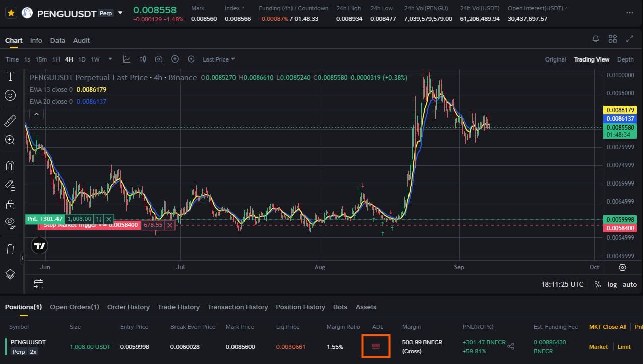Open the emoji sticker tool
Image resolution: width=643 pixels, height=364 pixels.
(x=10, y=95)
